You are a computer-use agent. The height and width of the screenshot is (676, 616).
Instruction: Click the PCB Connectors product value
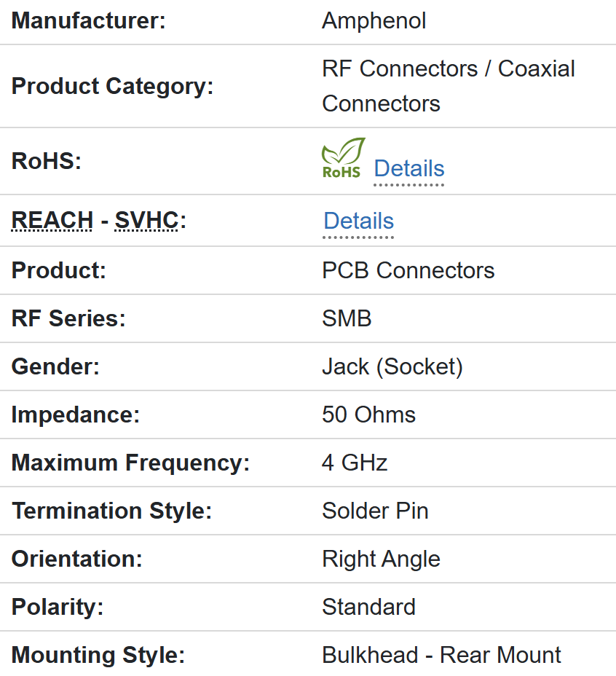coord(408,270)
